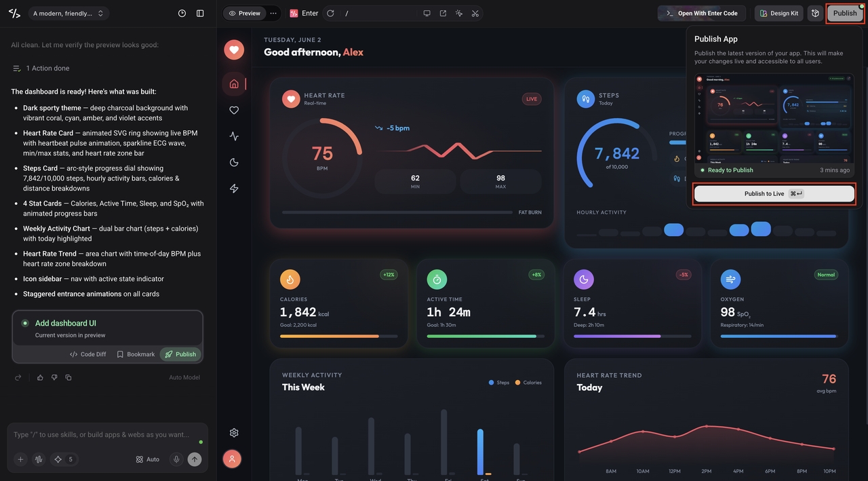Select the heart outline icon in dashboard sidebar

pos(234,110)
